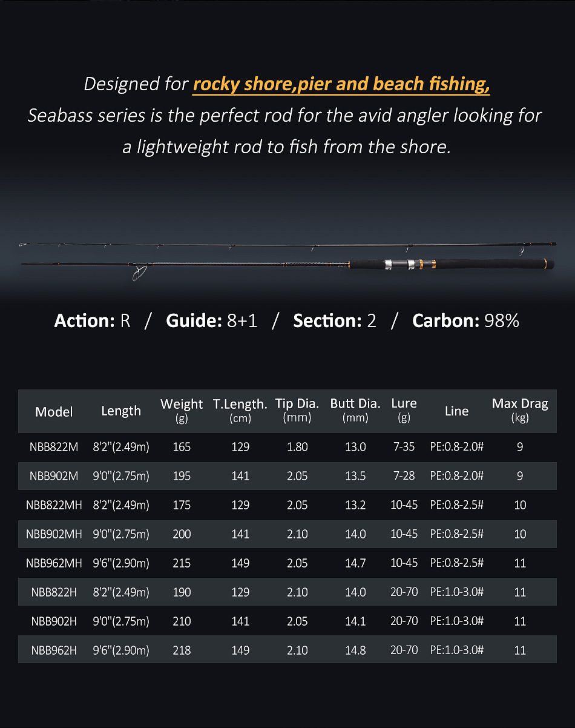
Task: Click the Action: R specification text
Action: (x=92, y=320)
